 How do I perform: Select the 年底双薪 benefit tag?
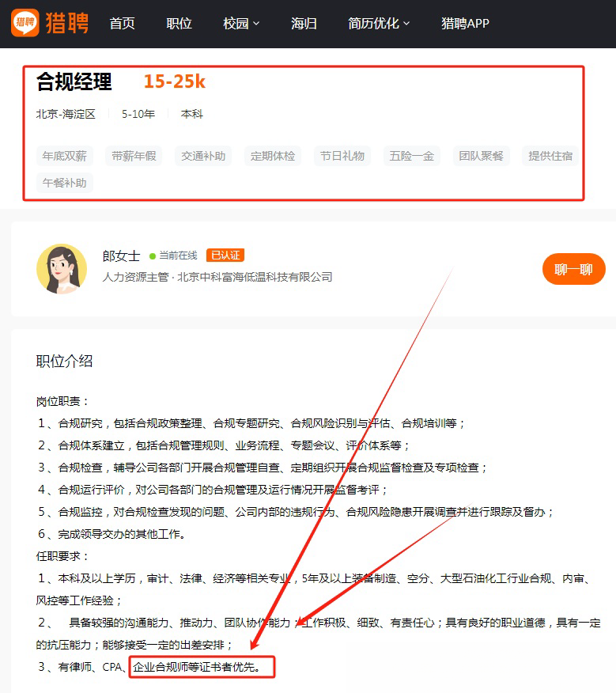pos(65,156)
